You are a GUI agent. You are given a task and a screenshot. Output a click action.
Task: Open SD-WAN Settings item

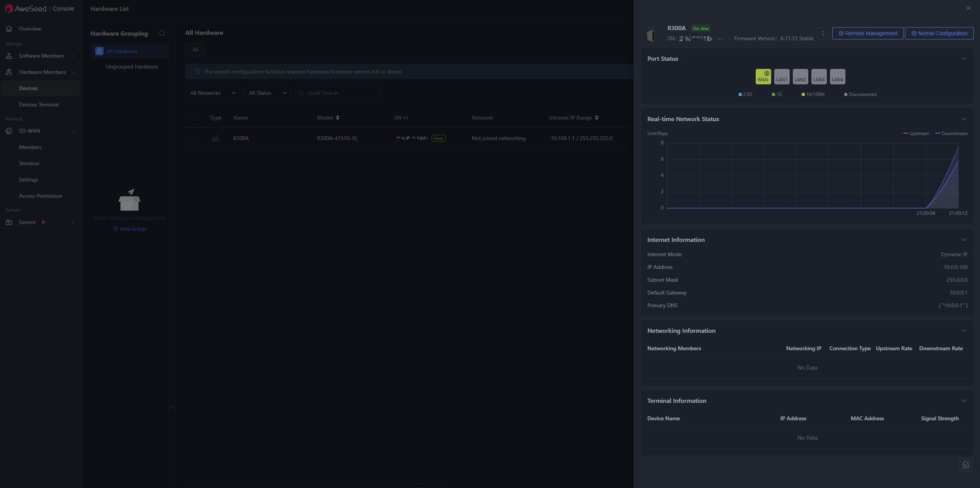pos(29,180)
